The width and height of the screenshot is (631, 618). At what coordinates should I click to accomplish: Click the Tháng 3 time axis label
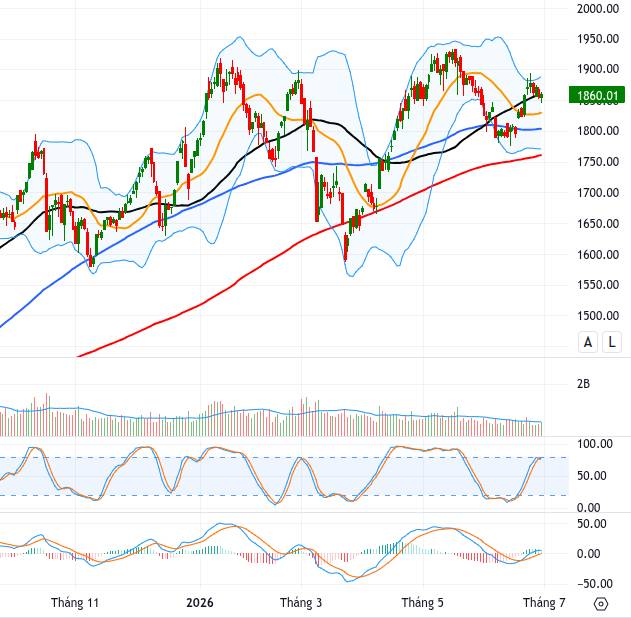click(x=301, y=603)
